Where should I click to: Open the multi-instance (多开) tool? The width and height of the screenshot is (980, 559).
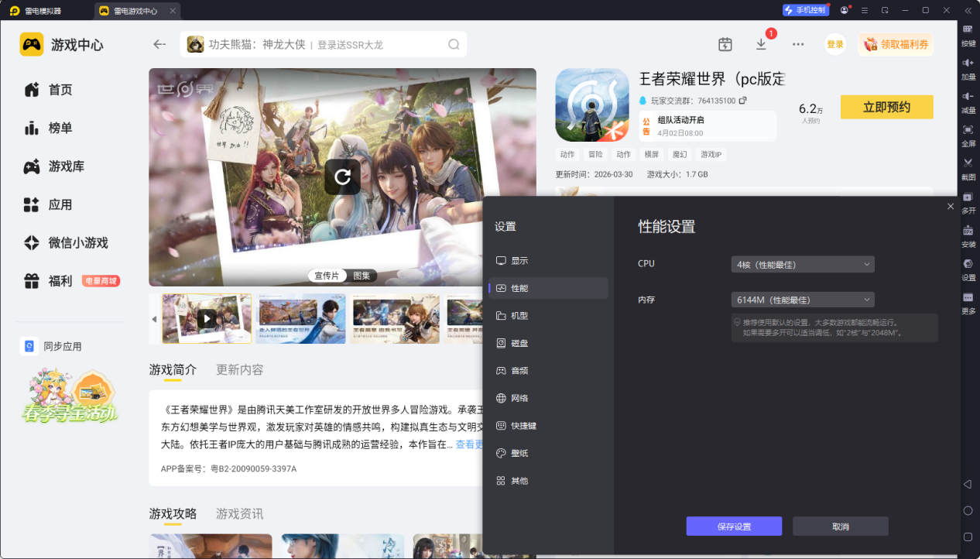point(968,197)
